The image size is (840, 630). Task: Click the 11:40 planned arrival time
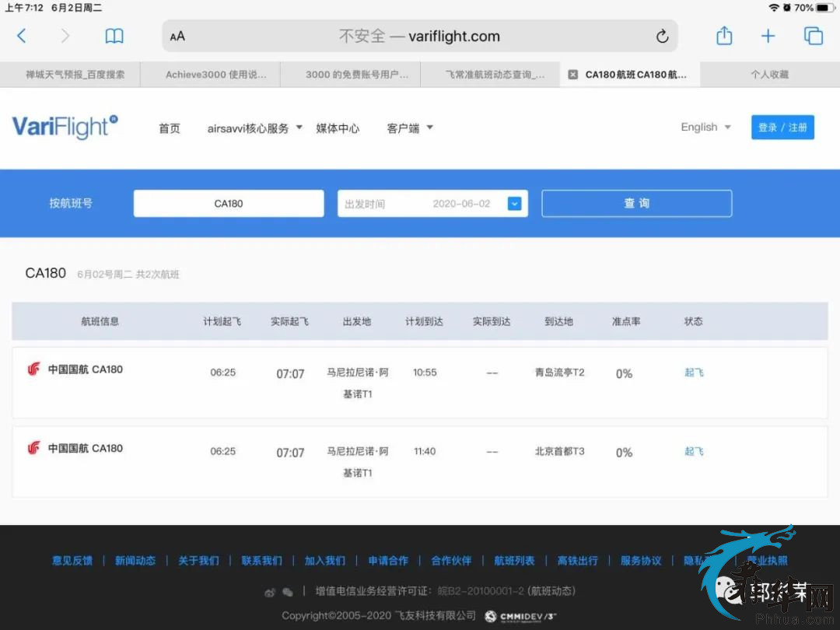[x=425, y=451]
